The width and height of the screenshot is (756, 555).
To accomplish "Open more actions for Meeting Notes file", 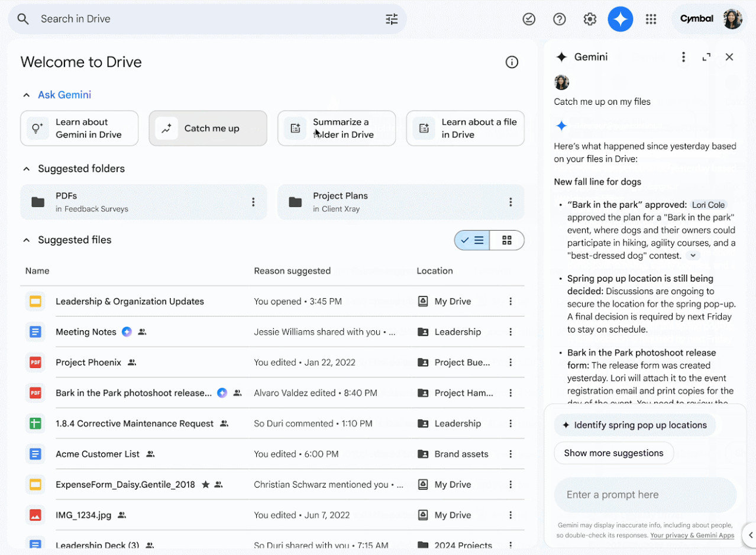I will coord(511,332).
